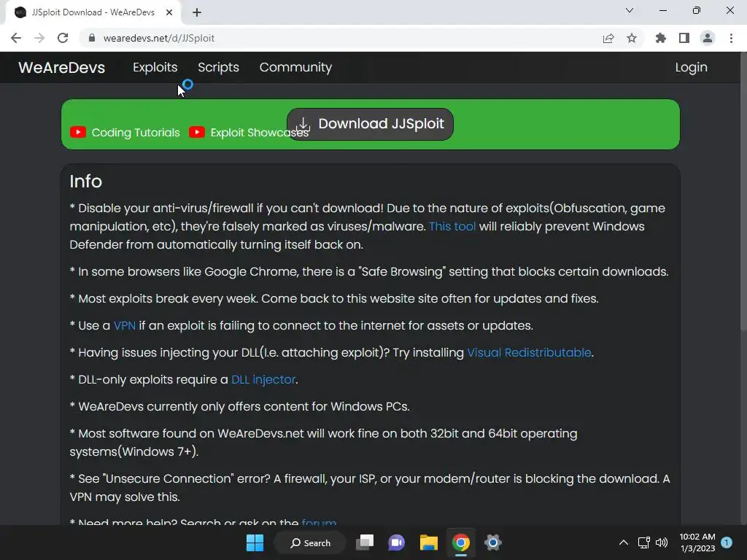The height and width of the screenshot is (560, 747).
Task: Follow the 'This tool' link
Action: coord(452,226)
